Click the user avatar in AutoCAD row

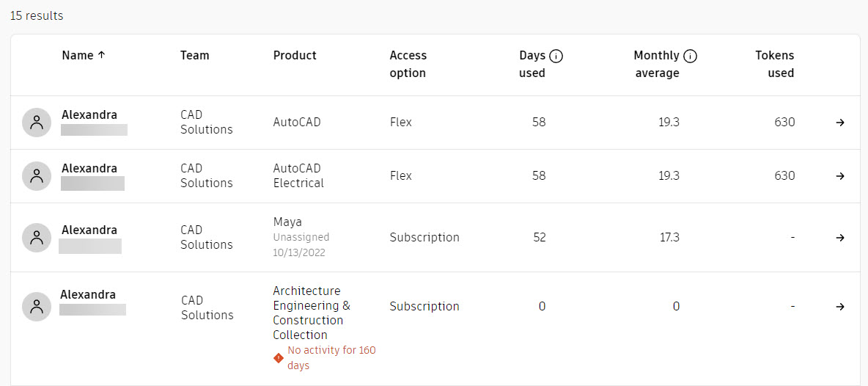click(37, 123)
